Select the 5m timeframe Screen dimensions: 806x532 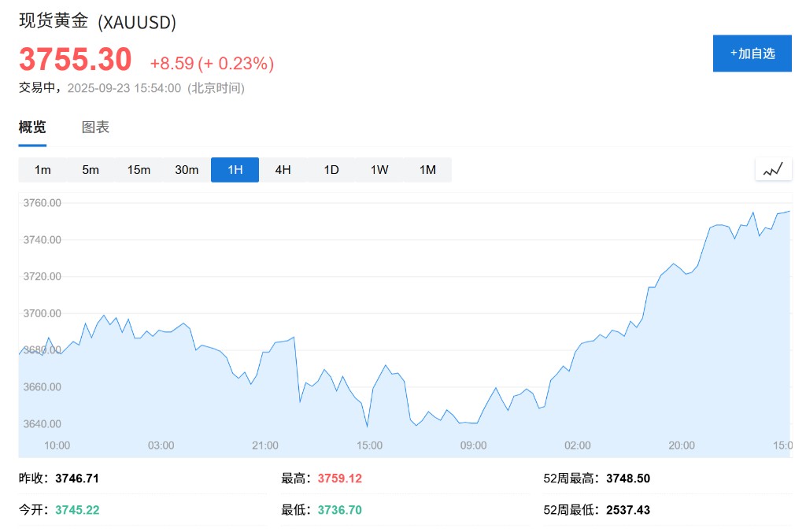point(91,170)
